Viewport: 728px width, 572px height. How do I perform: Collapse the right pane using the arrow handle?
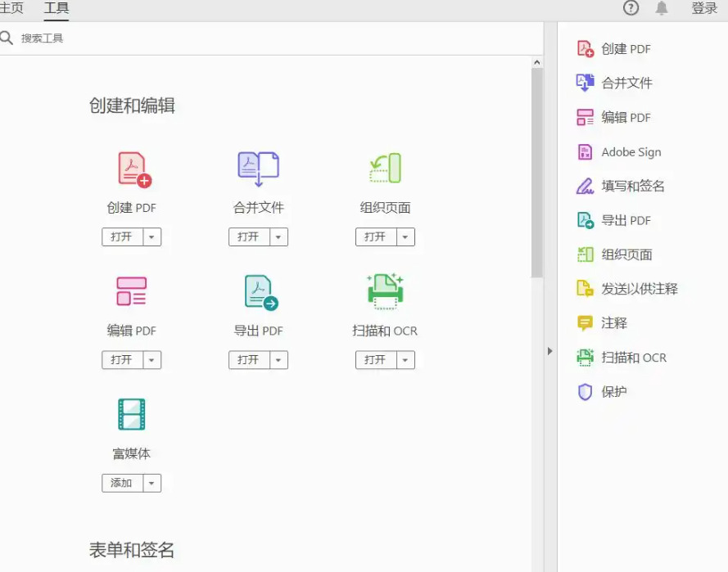click(x=549, y=351)
